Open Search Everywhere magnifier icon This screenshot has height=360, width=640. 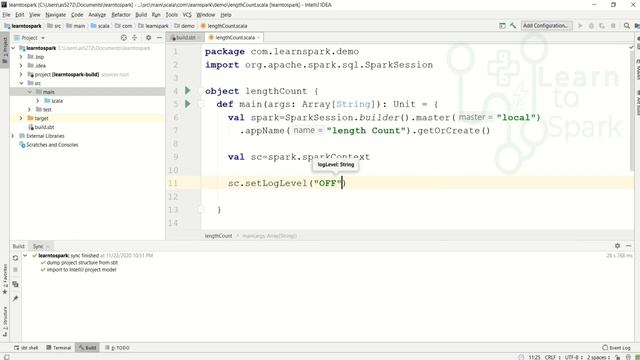coord(627,26)
